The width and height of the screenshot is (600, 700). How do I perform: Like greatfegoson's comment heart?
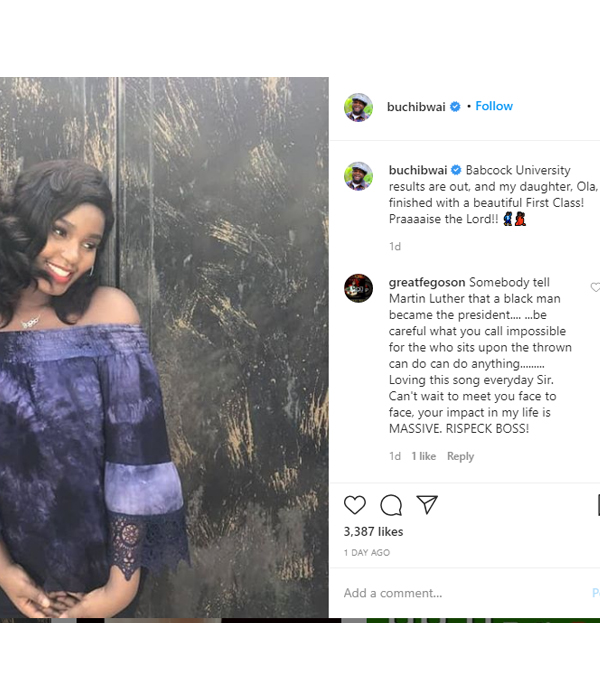pyautogui.click(x=596, y=288)
